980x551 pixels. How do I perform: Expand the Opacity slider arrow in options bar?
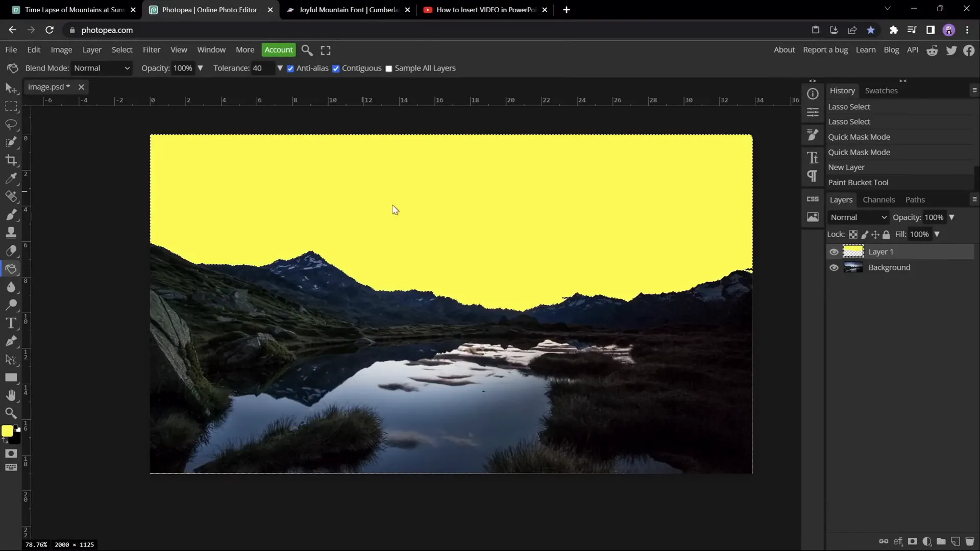point(200,68)
